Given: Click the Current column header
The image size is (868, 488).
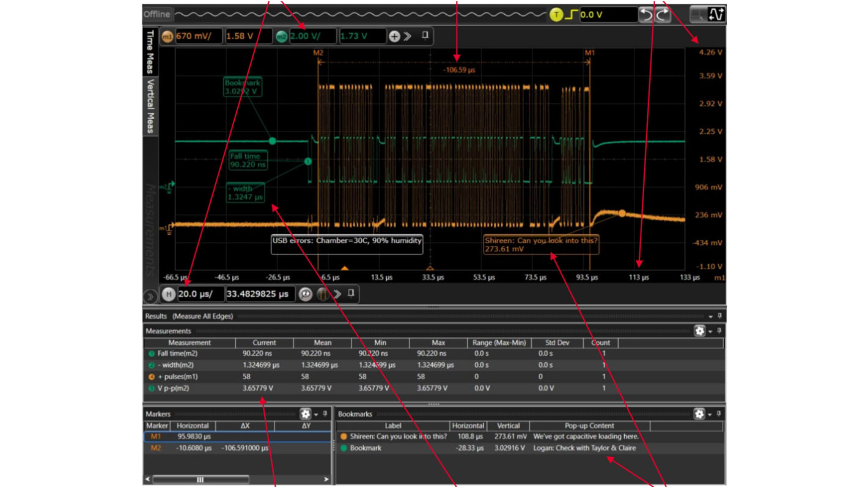Looking at the screenshot, I should click(x=264, y=343).
